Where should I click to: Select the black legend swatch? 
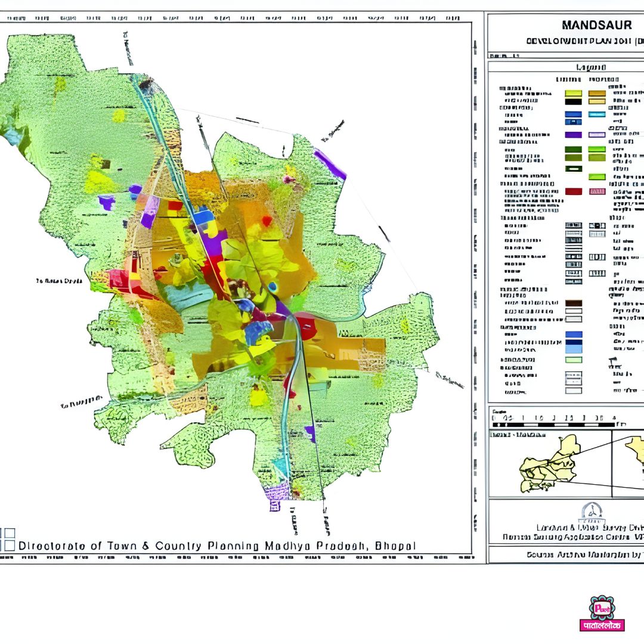pyautogui.click(x=573, y=101)
